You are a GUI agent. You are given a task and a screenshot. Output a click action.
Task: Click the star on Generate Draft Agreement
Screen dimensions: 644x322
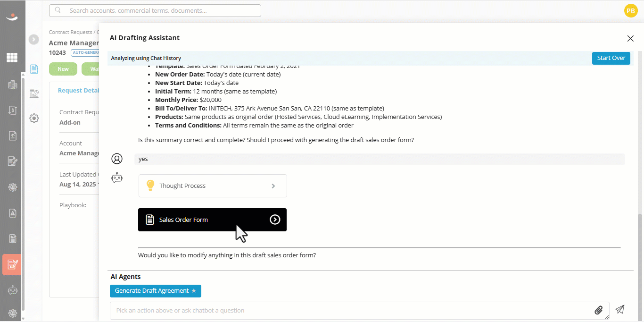(194, 291)
